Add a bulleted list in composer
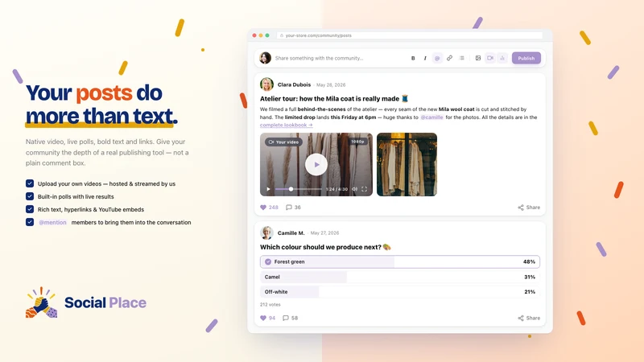This screenshot has width=644, height=362. [461, 58]
